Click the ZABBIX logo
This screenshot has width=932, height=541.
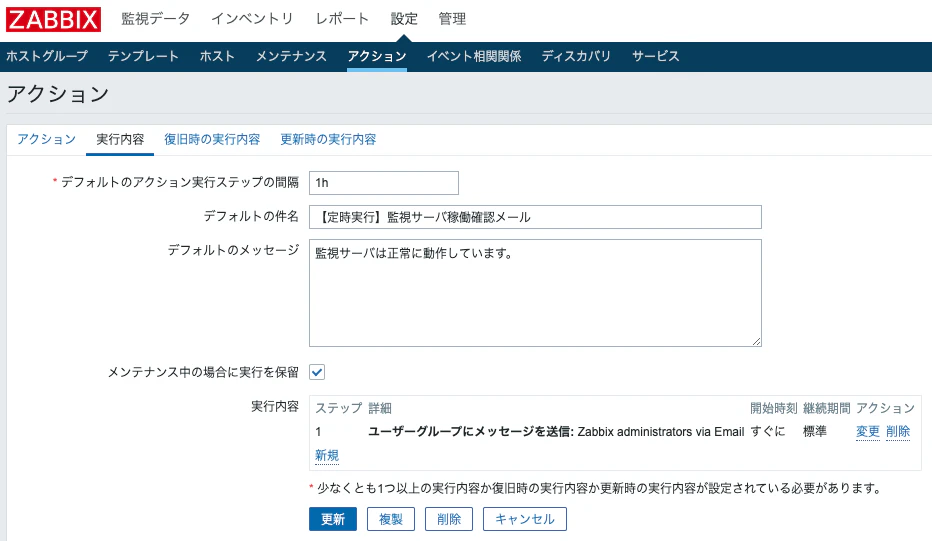pos(53,19)
